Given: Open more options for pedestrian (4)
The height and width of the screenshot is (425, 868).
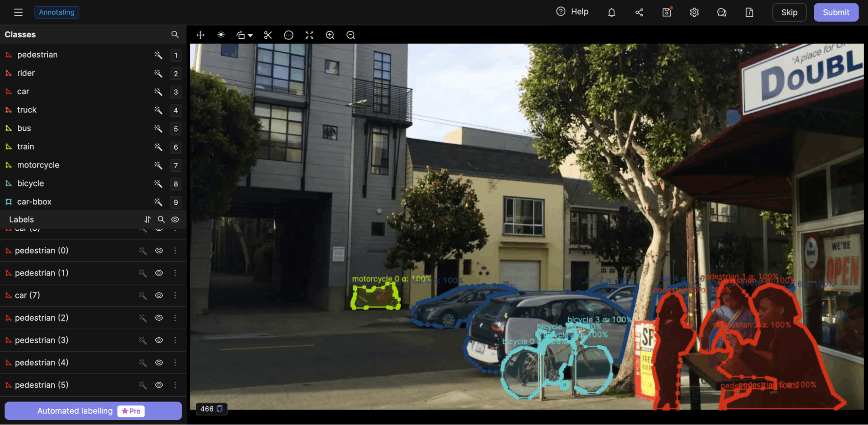Looking at the screenshot, I should (x=175, y=362).
